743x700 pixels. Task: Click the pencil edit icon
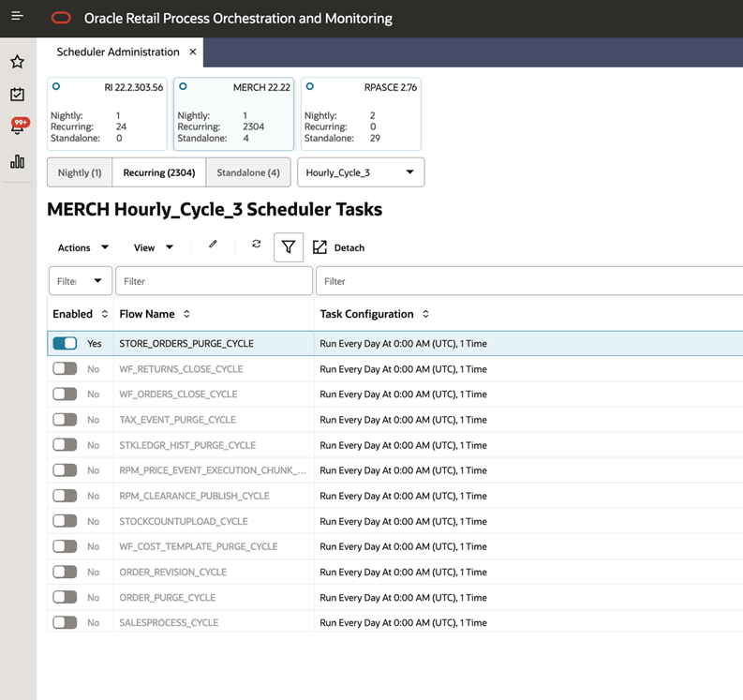[213, 244]
